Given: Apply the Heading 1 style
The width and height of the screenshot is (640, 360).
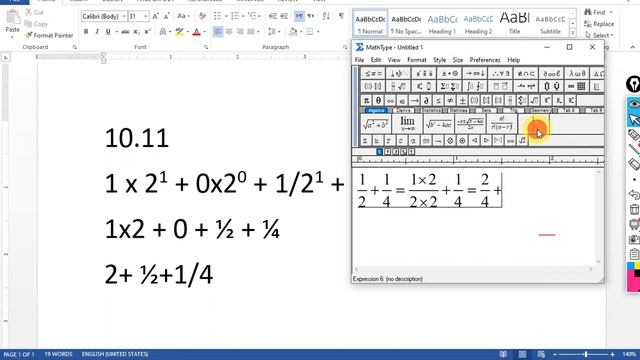Looking at the screenshot, I should [442, 24].
